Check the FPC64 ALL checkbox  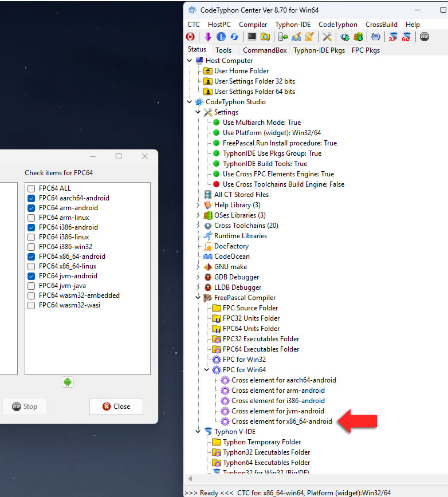31,188
